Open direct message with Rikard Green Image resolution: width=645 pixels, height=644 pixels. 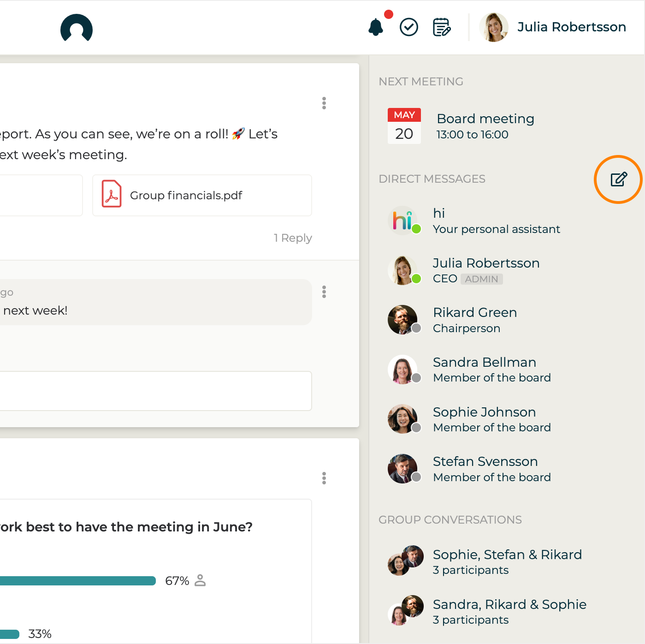coord(475,320)
